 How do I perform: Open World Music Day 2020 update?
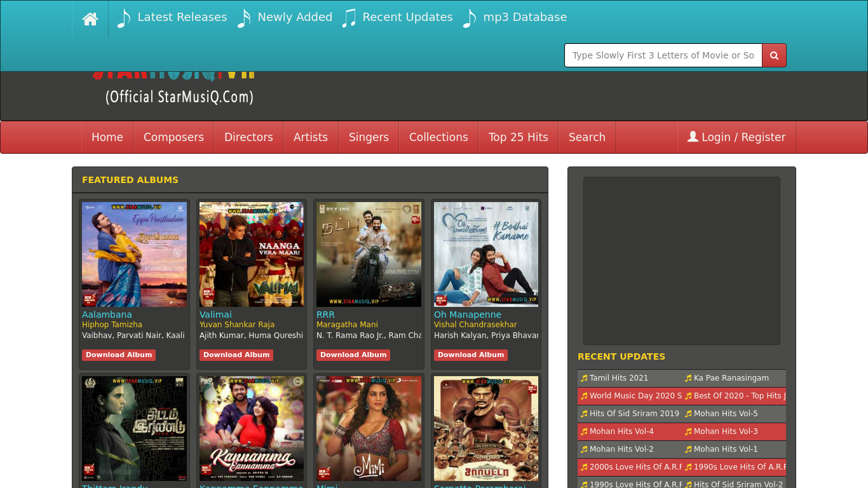[635, 396]
